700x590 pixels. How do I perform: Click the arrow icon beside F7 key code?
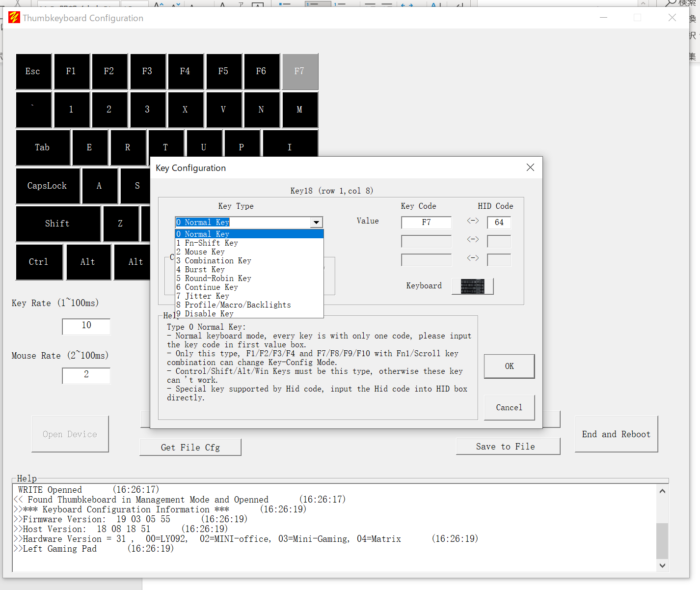pos(473,221)
